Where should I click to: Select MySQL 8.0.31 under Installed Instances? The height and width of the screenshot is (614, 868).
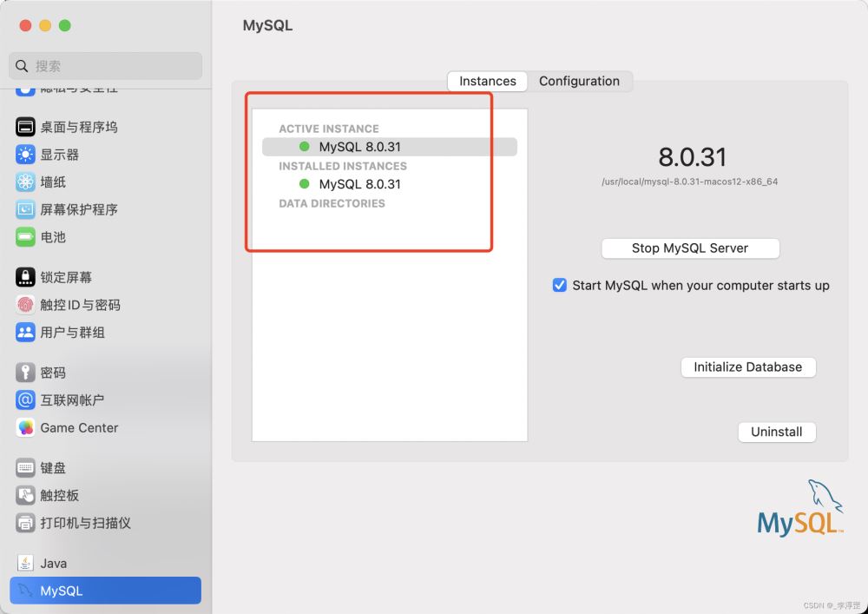tap(390, 184)
